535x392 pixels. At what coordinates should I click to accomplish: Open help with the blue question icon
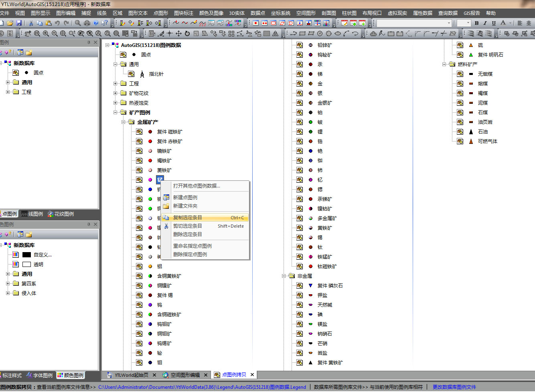click(96, 23)
